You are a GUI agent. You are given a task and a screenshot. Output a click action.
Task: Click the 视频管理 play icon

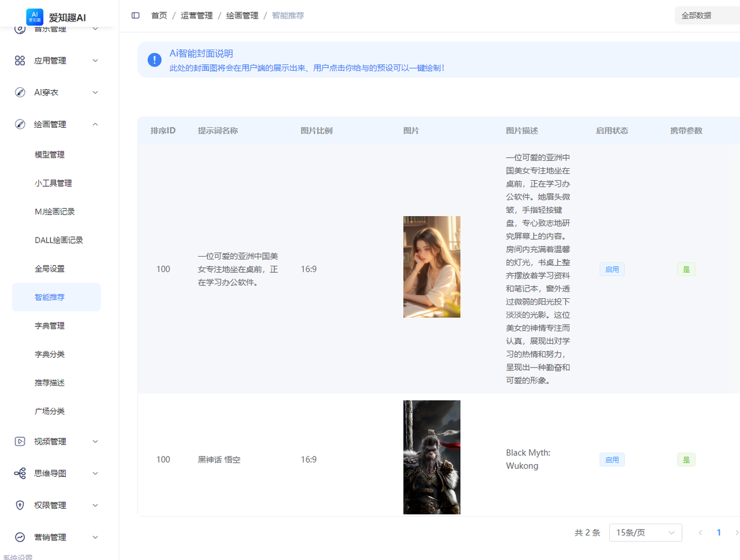click(x=20, y=442)
